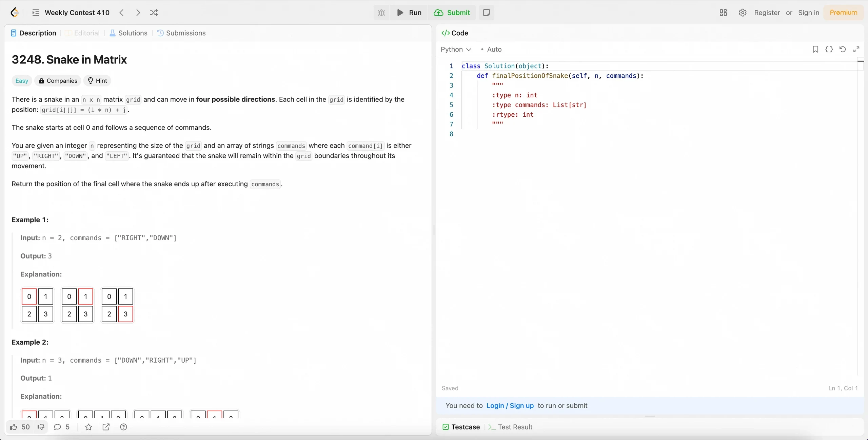Screen dimensions: 868x440
Task: Click the Submit button
Action: coord(452,13)
